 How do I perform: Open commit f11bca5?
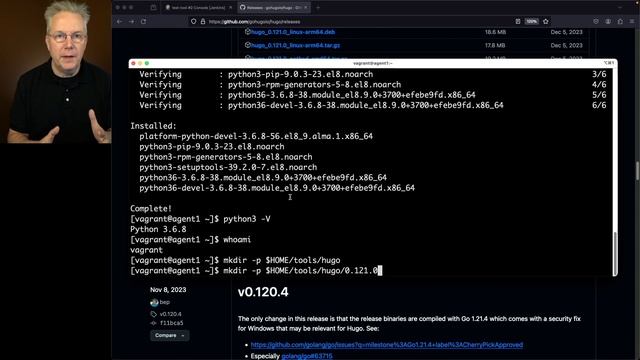coord(171,323)
